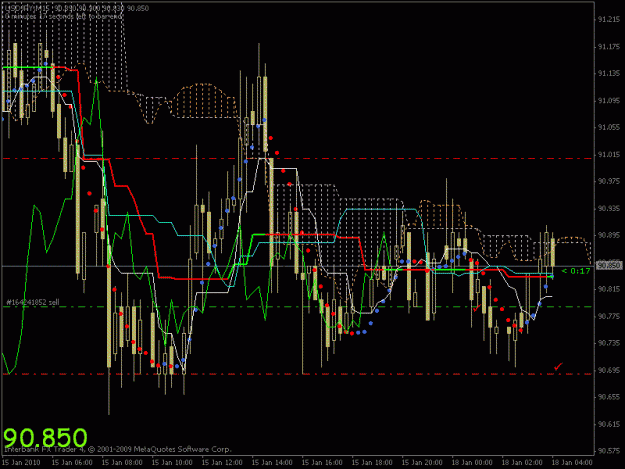The height and width of the screenshot is (469, 625).
Task: Click the 90.895 price axis label
Action: coord(609,235)
